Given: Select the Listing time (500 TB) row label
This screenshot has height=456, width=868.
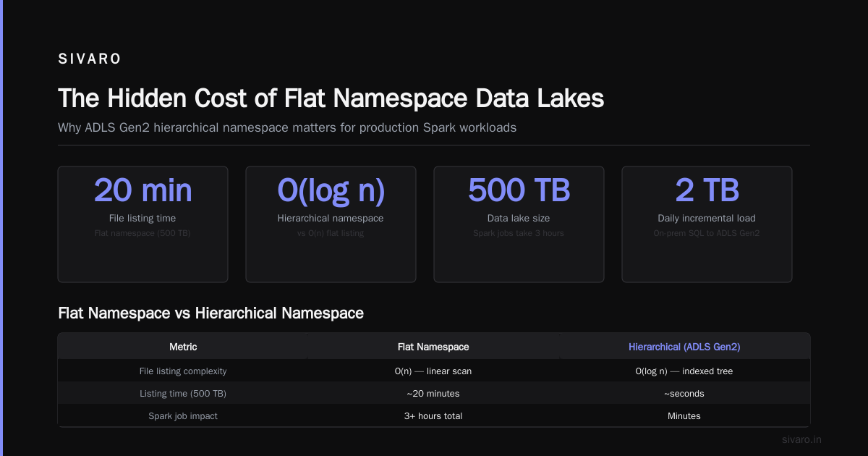Looking at the screenshot, I should (x=183, y=393).
